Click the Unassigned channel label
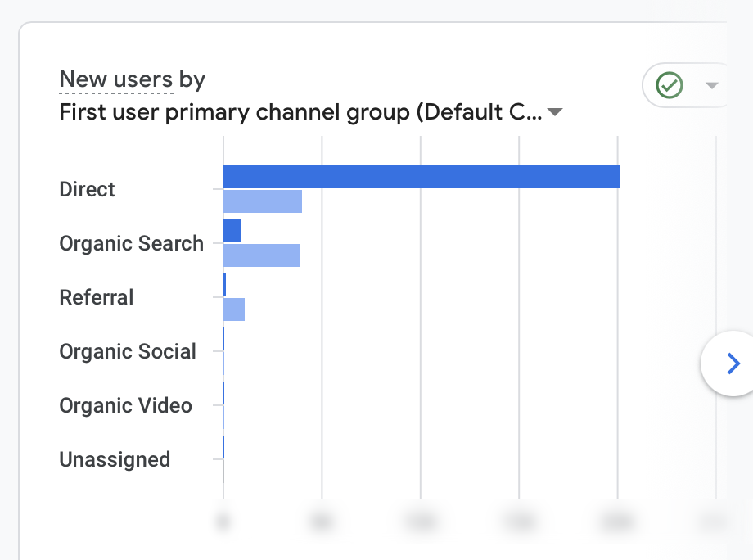 [115, 459]
